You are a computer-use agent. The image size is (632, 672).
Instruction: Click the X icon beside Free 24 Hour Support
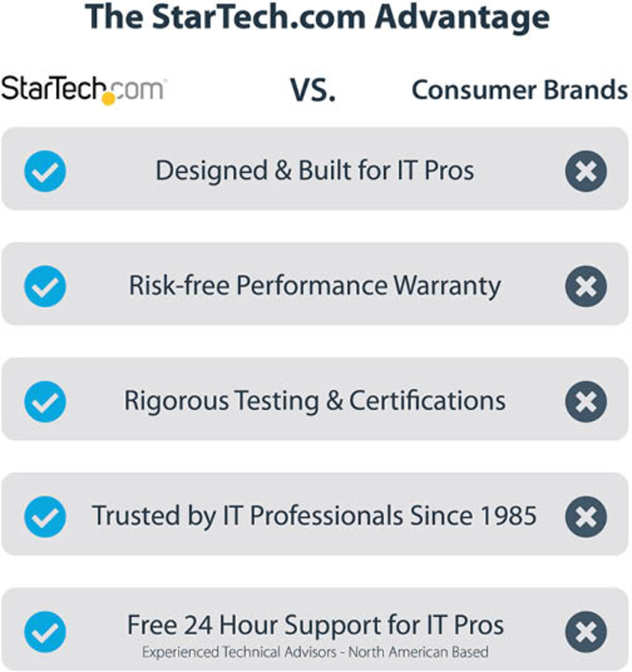[586, 632]
